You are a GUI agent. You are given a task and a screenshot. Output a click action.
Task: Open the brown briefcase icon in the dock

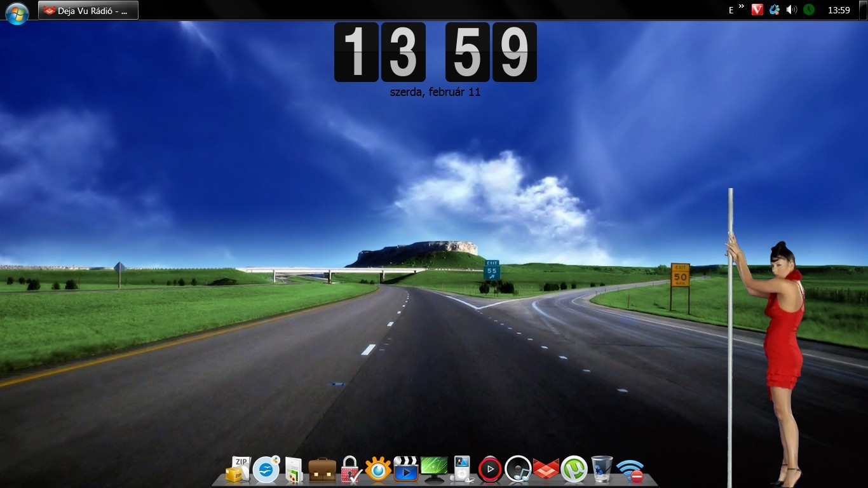point(322,470)
